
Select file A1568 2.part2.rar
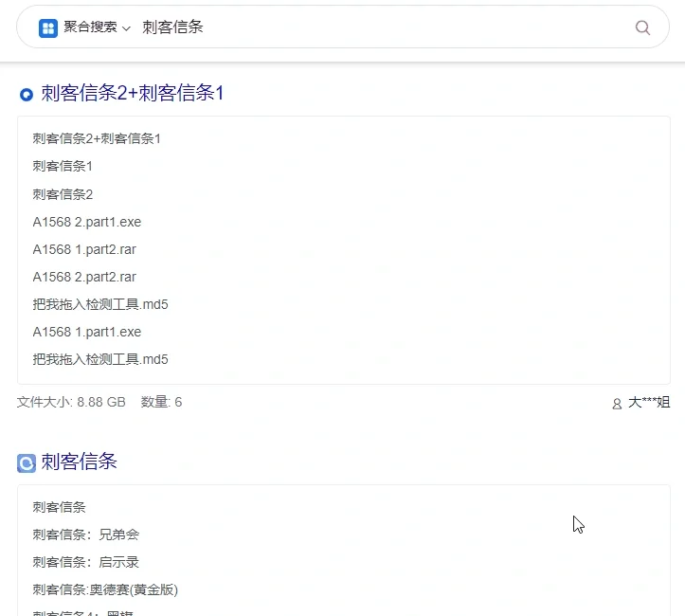[x=84, y=277]
